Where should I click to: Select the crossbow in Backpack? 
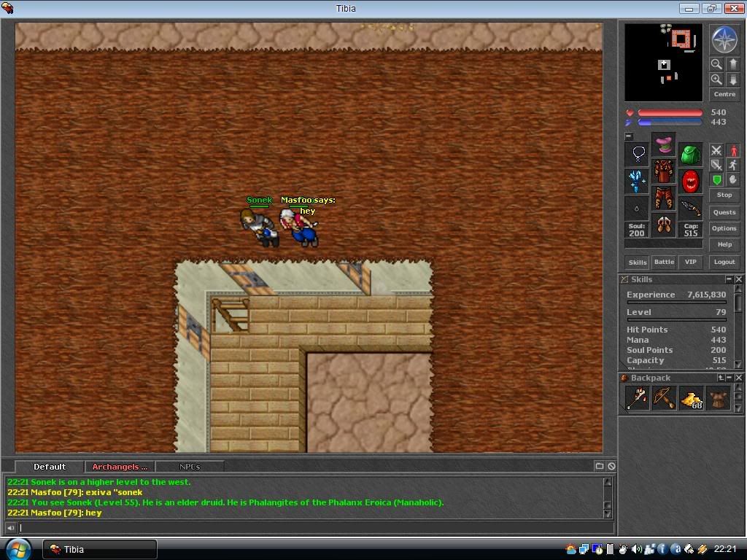pyautogui.click(x=664, y=398)
